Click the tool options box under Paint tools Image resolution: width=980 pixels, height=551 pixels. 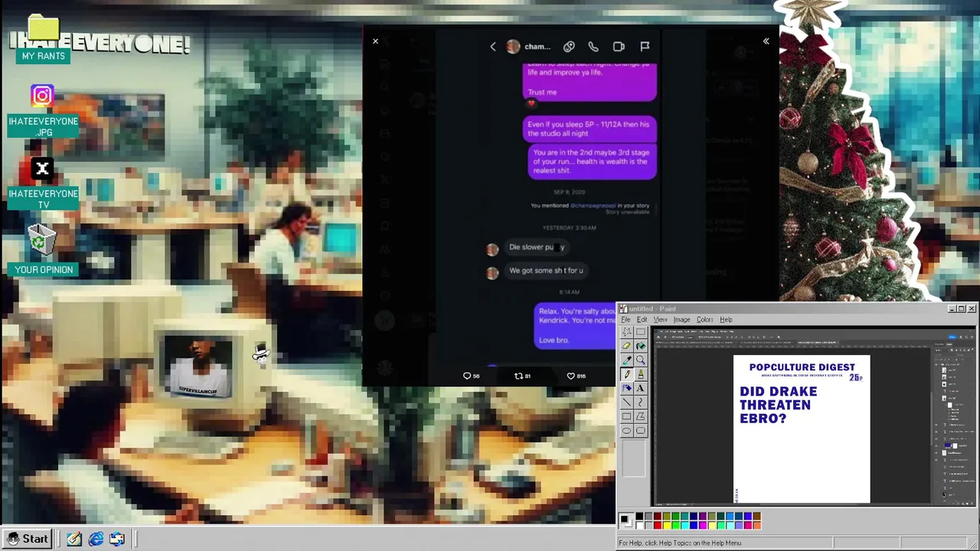pyautogui.click(x=634, y=458)
